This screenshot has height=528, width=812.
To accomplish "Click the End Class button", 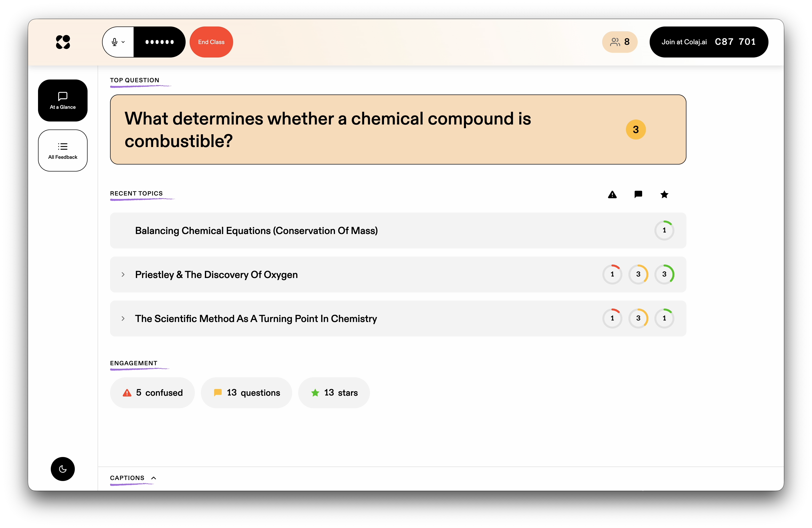I will 211,41.
